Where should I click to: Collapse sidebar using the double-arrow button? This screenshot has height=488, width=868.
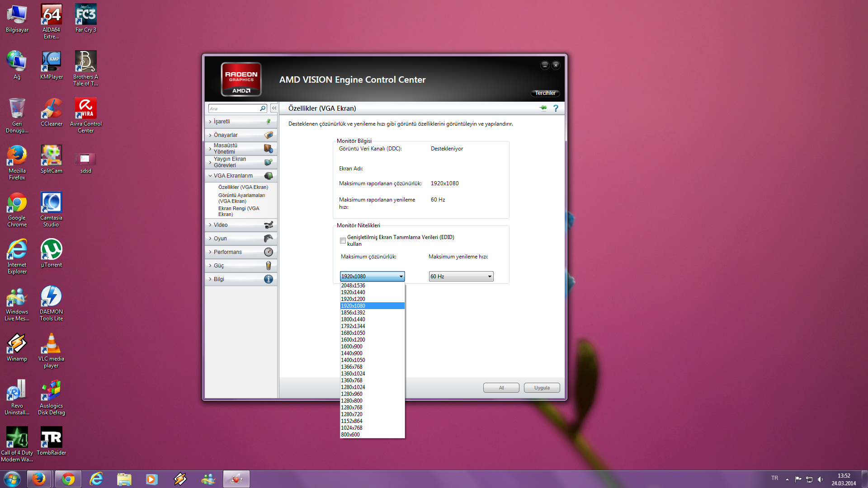(274, 108)
